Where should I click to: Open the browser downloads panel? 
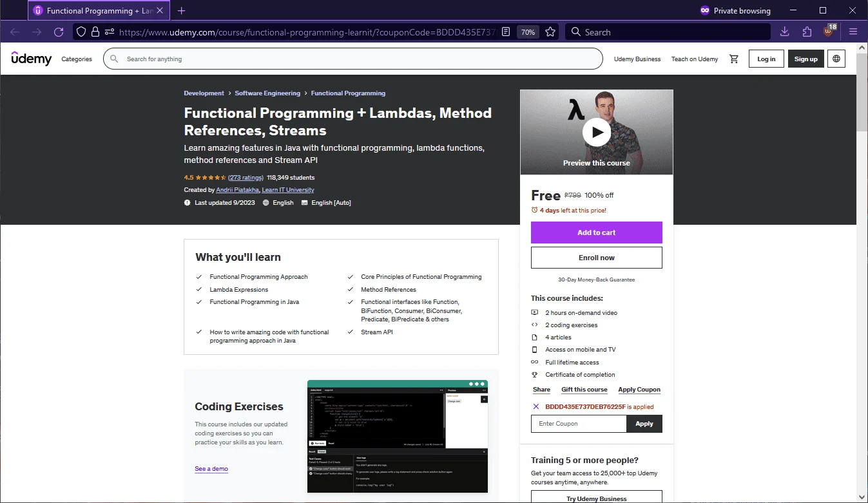click(784, 32)
